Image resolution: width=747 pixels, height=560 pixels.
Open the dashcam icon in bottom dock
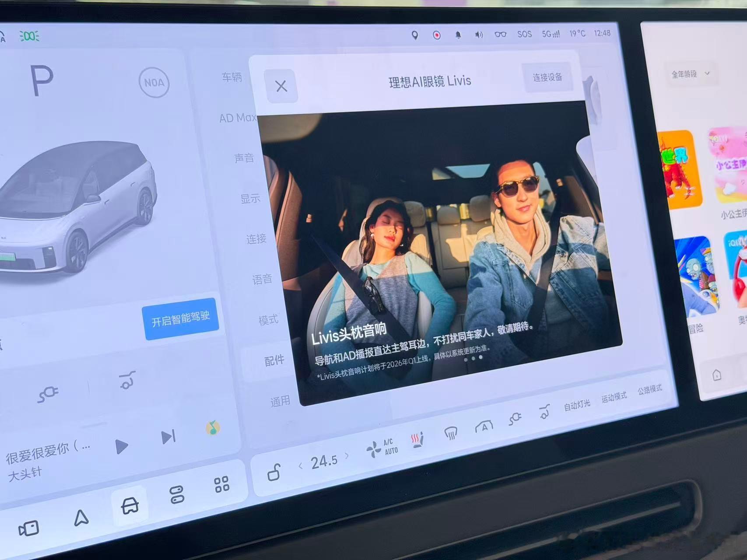[x=29, y=528]
